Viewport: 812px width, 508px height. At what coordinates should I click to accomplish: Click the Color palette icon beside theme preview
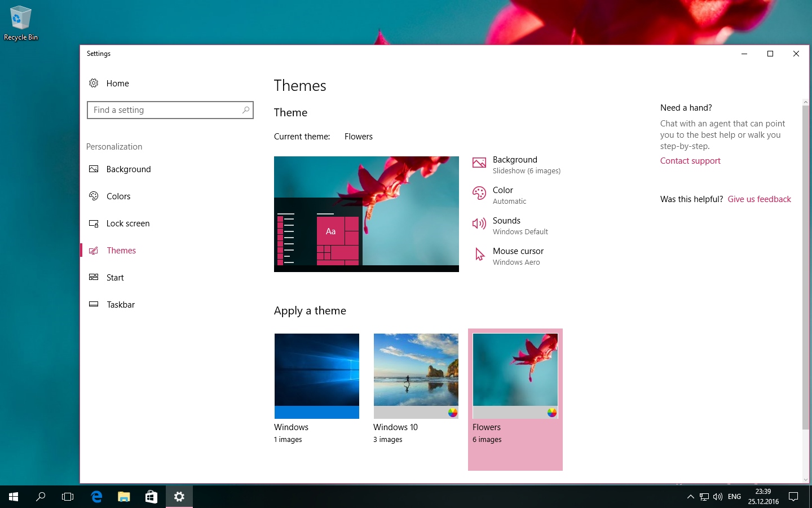tap(479, 194)
